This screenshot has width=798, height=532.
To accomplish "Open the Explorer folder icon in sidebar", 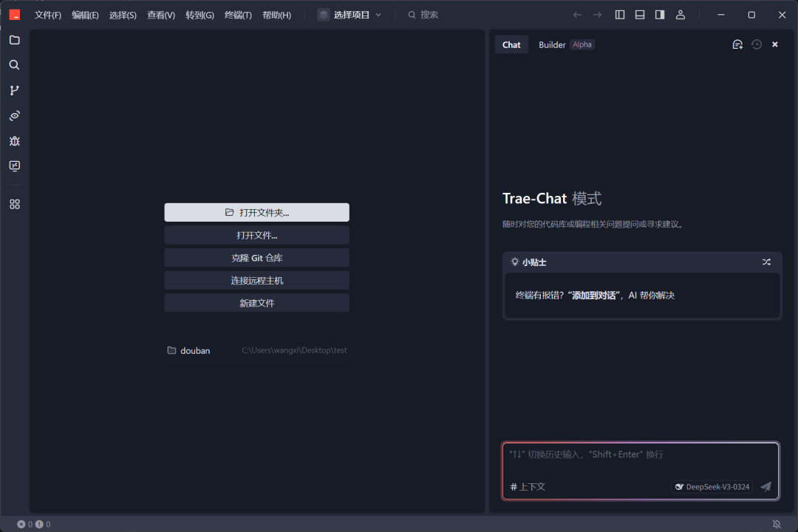I will point(15,40).
